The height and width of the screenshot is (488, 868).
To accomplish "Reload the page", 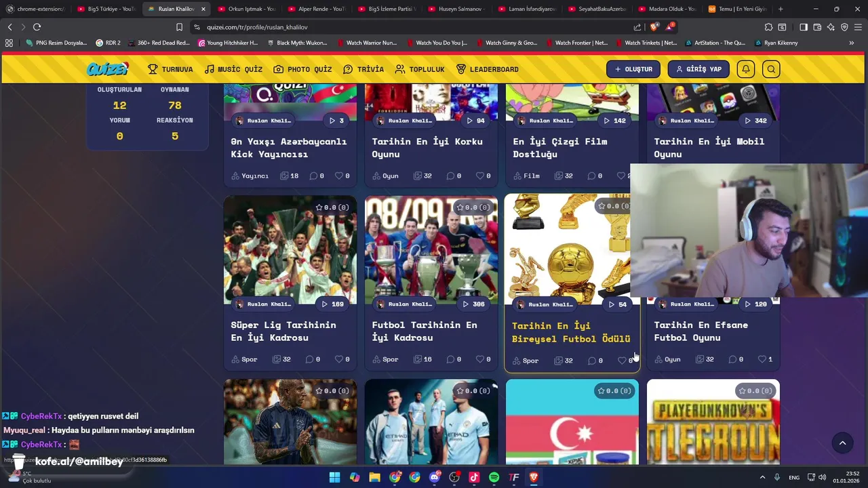I will (x=37, y=27).
